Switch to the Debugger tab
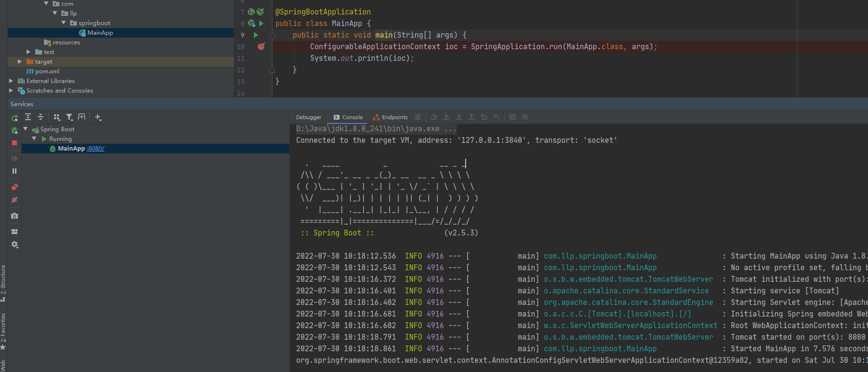 309,117
